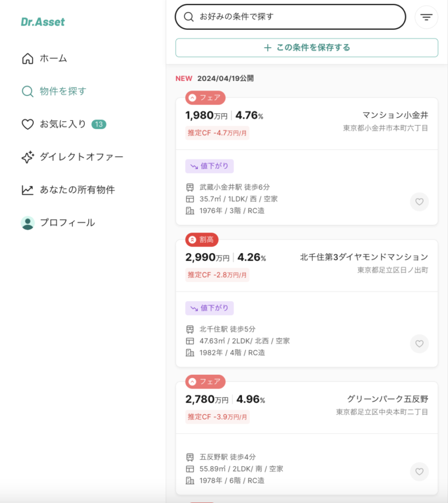Click the chart icon for あなたの所有物件
448x503 pixels.
[27, 190]
